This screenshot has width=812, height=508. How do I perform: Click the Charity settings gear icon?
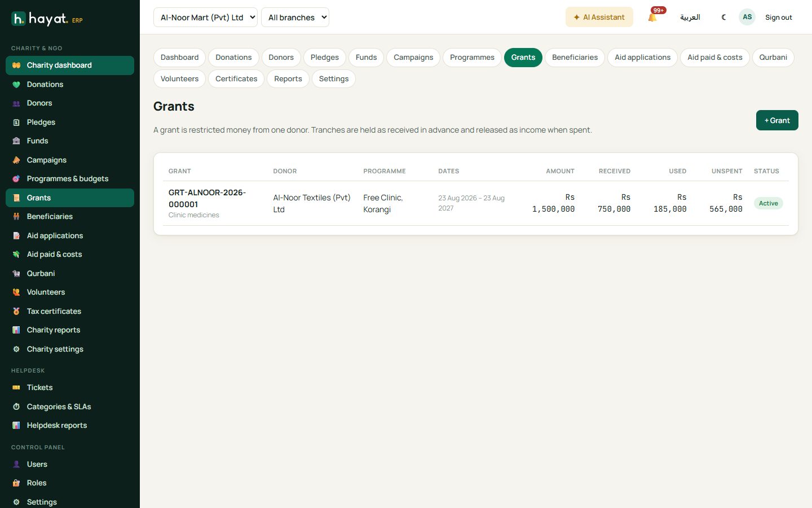tap(16, 349)
